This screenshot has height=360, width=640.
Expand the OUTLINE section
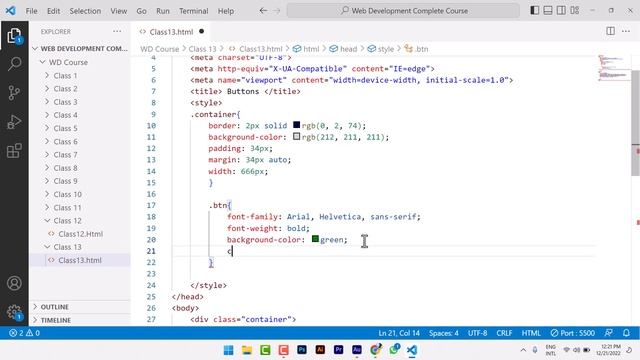[80, 307]
